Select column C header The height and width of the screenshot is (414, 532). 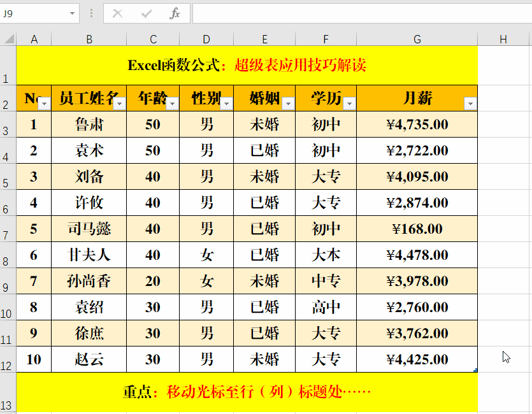coord(153,39)
